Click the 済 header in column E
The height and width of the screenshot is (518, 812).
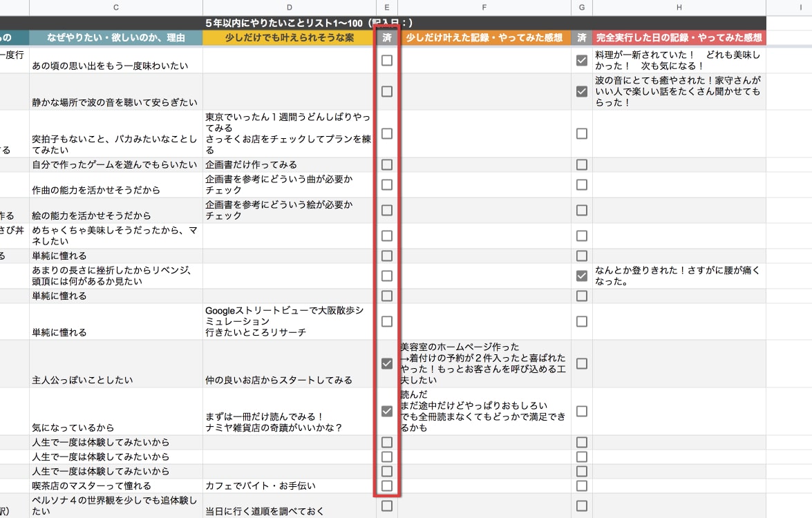tap(387, 37)
